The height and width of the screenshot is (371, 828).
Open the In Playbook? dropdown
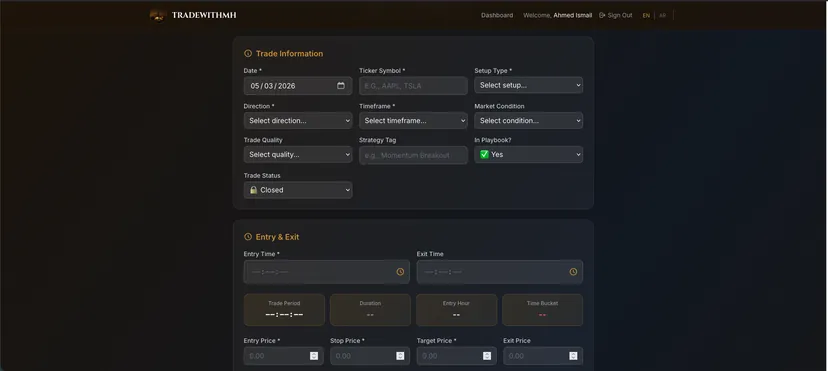pos(529,155)
